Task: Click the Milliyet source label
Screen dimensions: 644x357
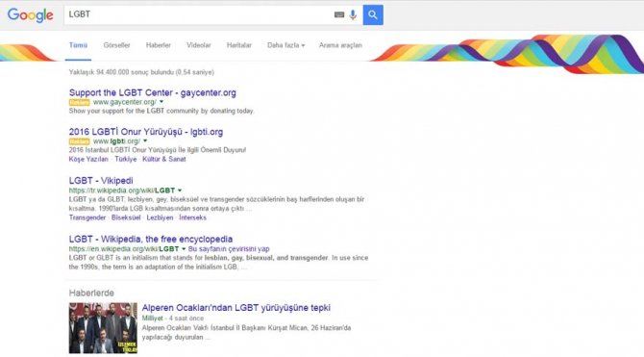Action: [x=153, y=319]
